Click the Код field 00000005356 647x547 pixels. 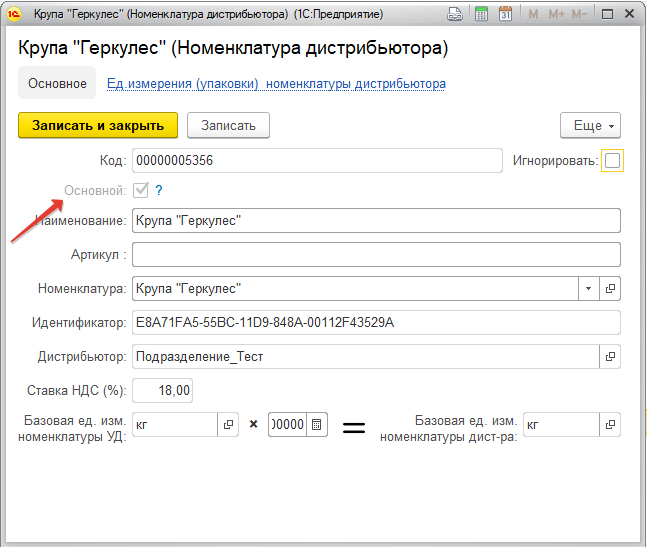point(317,160)
